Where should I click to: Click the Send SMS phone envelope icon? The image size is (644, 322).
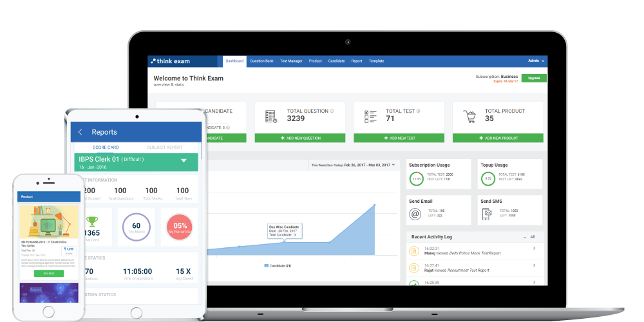tap(487, 214)
